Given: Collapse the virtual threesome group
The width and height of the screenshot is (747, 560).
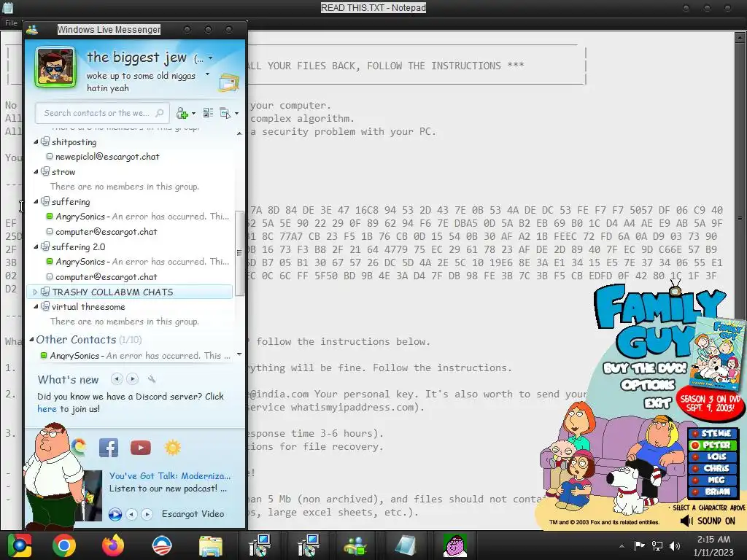Looking at the screenshot, I should (x=36, y=307).
